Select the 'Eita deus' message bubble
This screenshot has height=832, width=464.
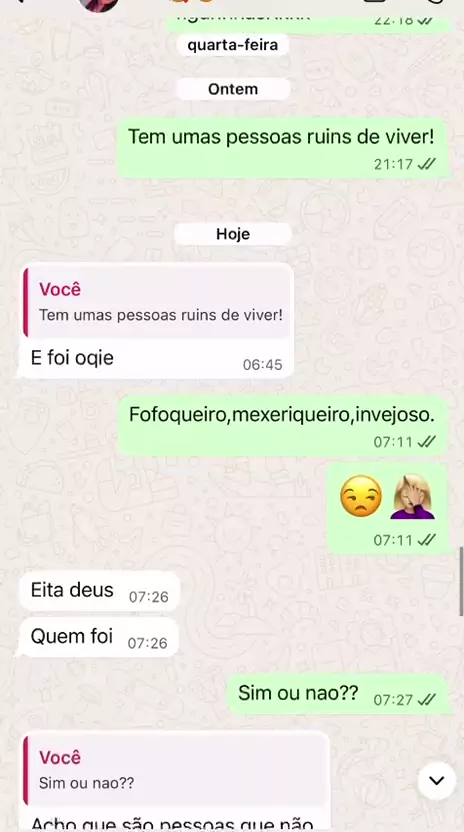pyautogui.click(x=99, y=591)
